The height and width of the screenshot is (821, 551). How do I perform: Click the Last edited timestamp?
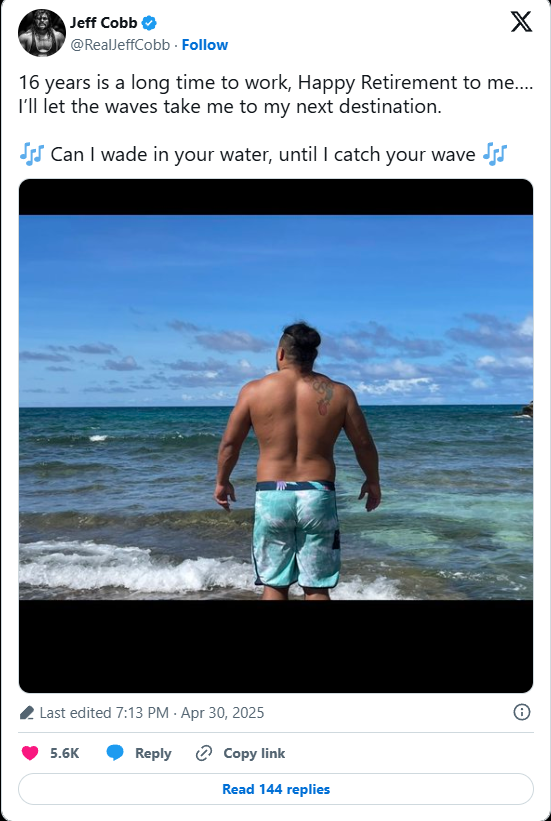point(151,713)
